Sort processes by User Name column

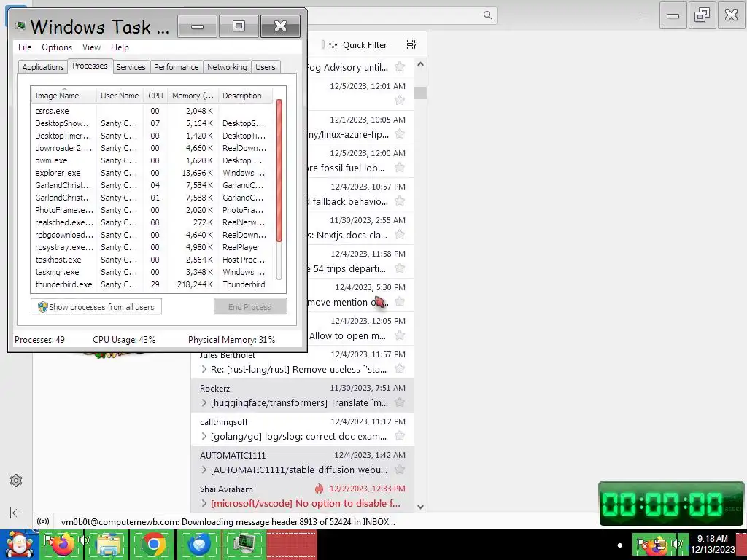120,96
